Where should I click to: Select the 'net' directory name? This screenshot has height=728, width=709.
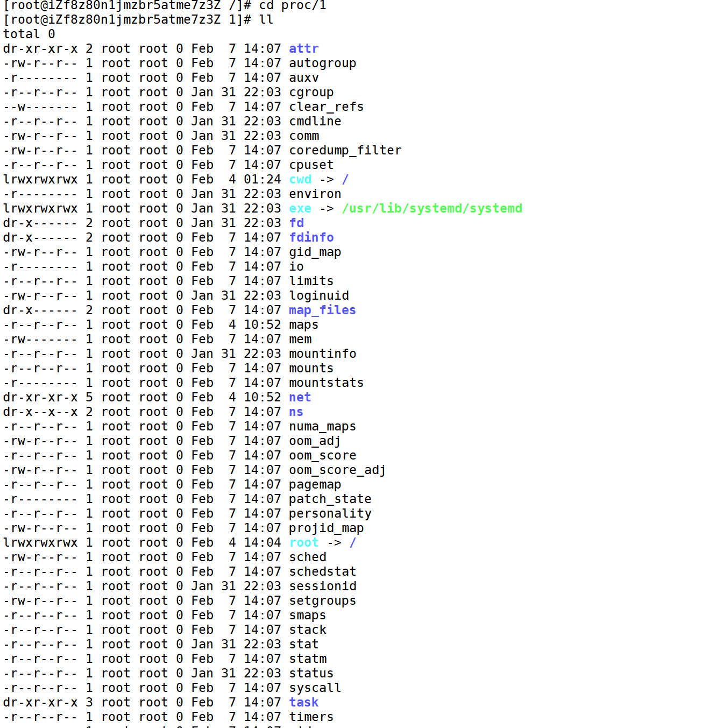coord(300,397)
